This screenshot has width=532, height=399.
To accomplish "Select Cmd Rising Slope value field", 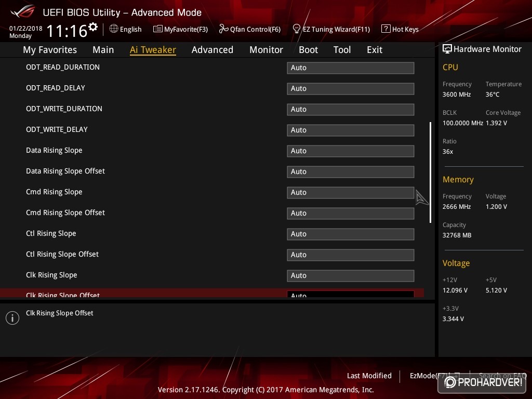I will [x=351, y=192].
